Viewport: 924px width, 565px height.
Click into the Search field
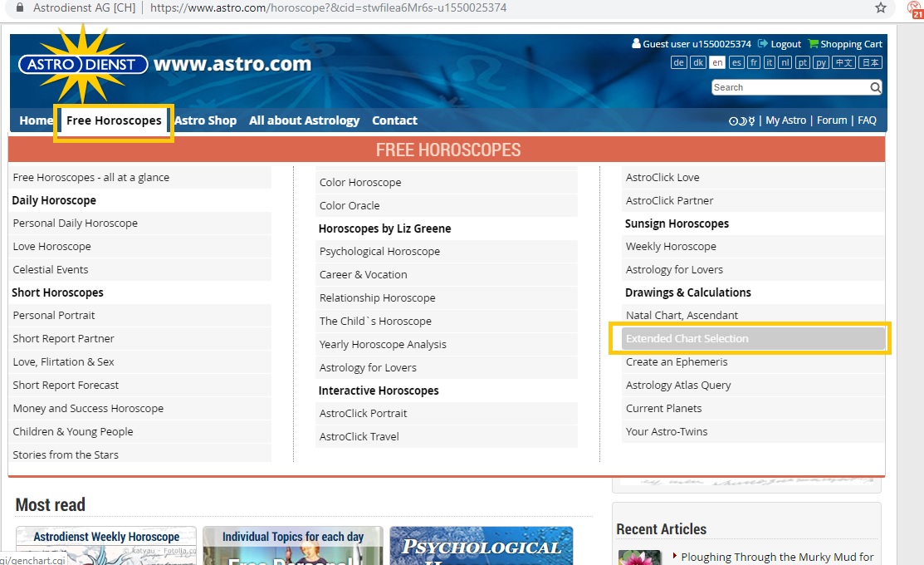(x=790, y=87)
